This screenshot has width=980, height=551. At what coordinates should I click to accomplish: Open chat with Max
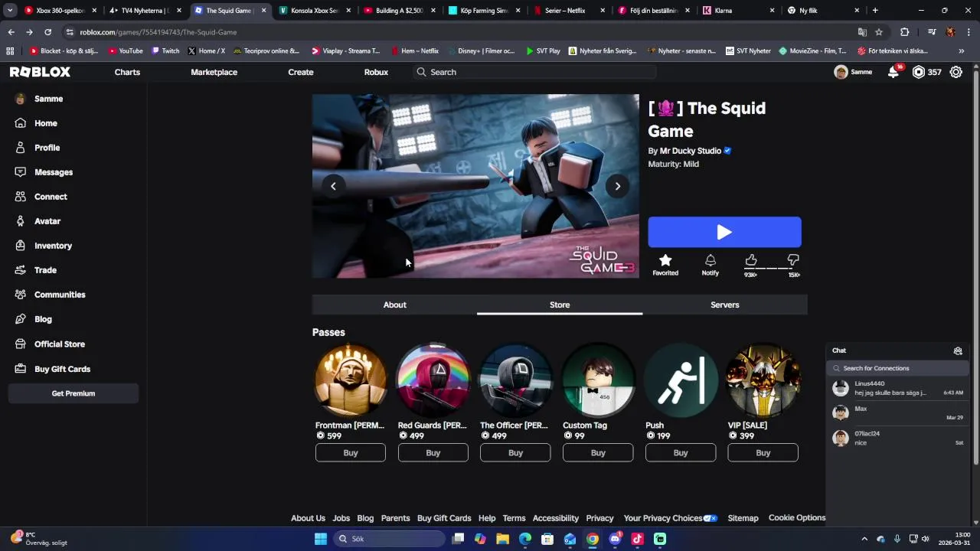pyautogui.click(x=897, y=413)
